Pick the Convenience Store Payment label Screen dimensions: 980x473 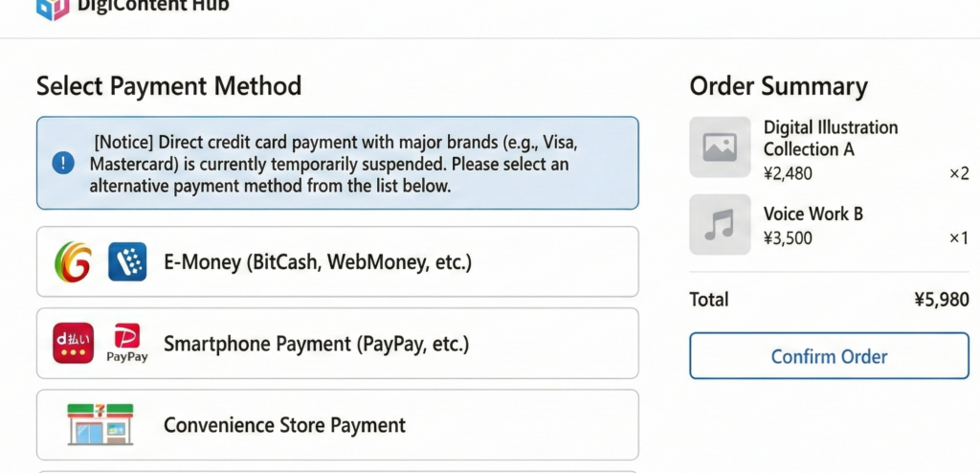click(284, 425)
